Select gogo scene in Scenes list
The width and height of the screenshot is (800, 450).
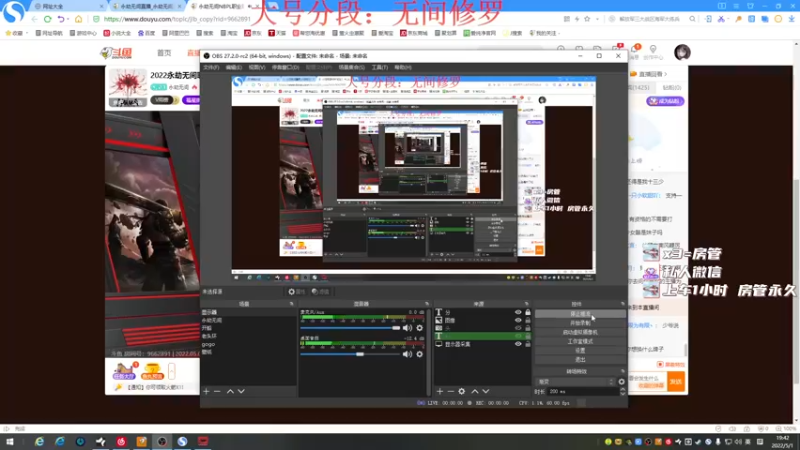pyautogui.click(x=208, y=344)
